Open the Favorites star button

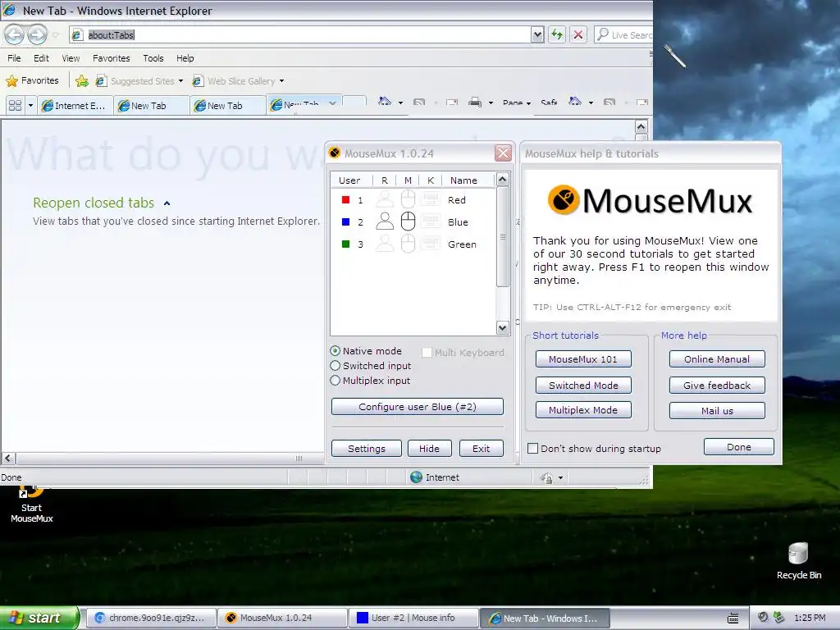(x=33, y=81)
